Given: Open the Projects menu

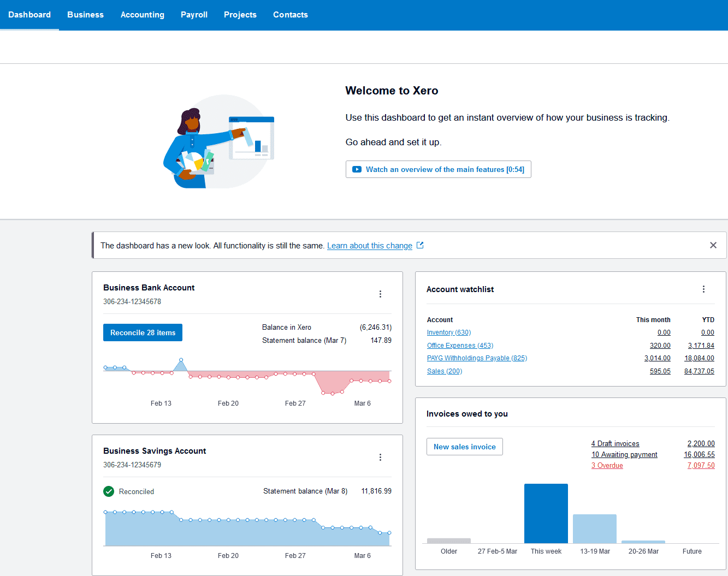Looking at the screenshot, I should pyautogui.click(x=240, y=15).
